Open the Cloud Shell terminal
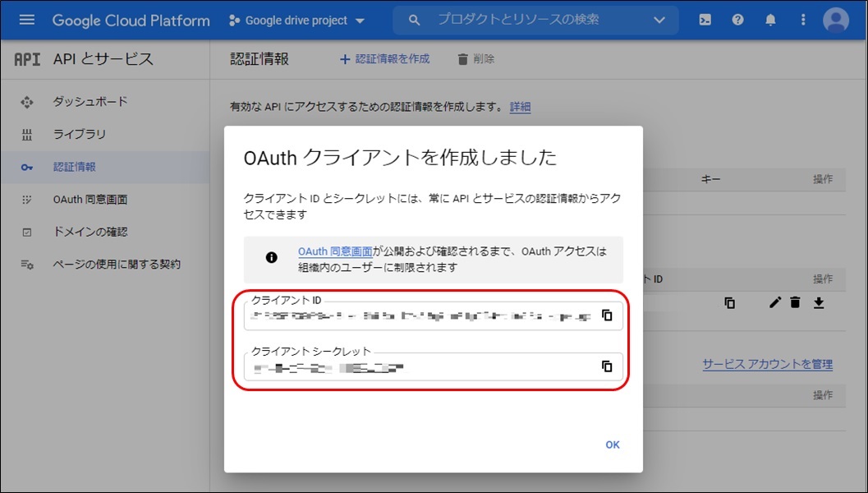The image size is (868, 493). click(705, 19)
